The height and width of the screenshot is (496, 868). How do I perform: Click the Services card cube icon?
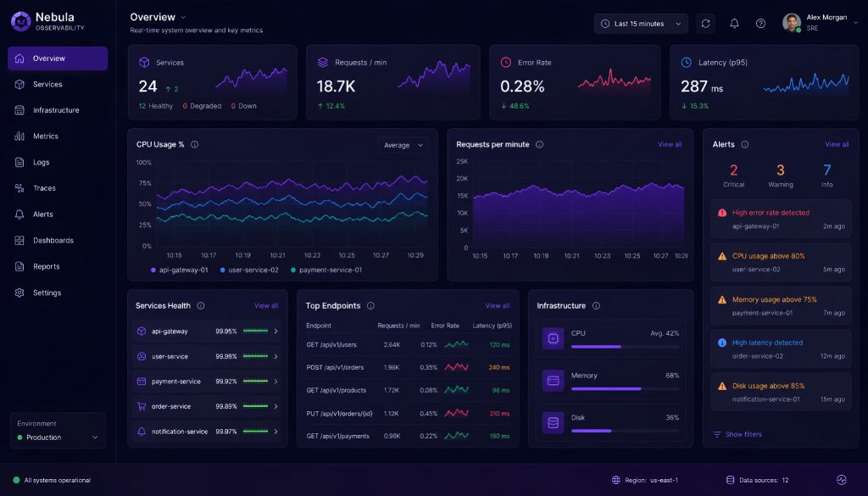(x=144, y=63)
